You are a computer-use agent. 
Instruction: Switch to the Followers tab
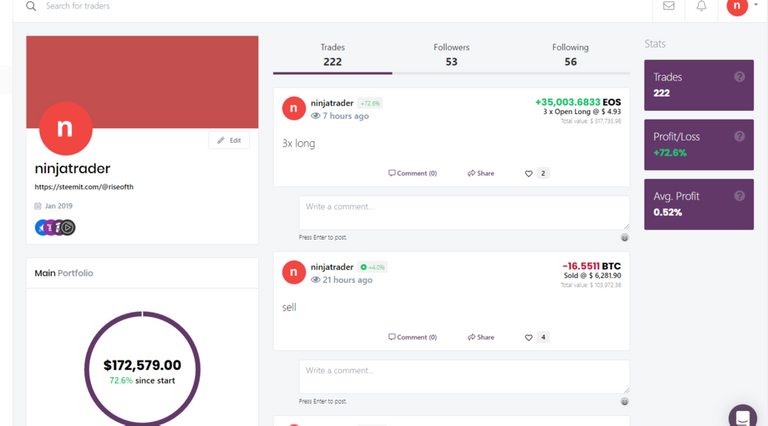[x=451, y=55]
